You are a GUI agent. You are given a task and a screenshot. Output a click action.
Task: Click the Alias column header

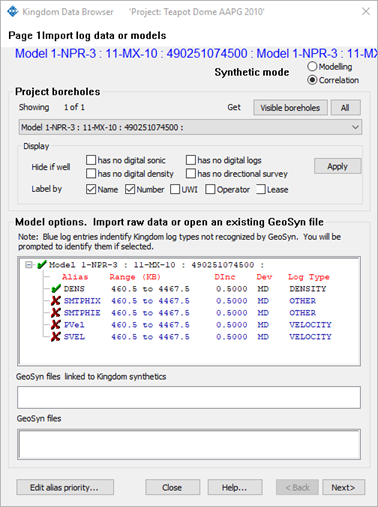pos(75,277)
